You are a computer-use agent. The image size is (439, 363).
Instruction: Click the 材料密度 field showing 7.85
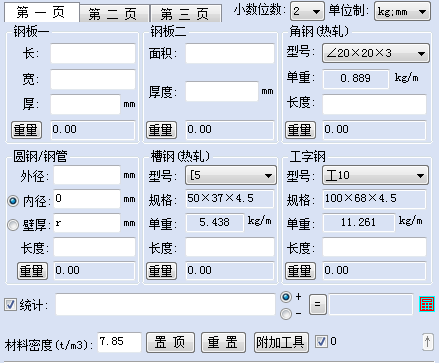point(120,342)
